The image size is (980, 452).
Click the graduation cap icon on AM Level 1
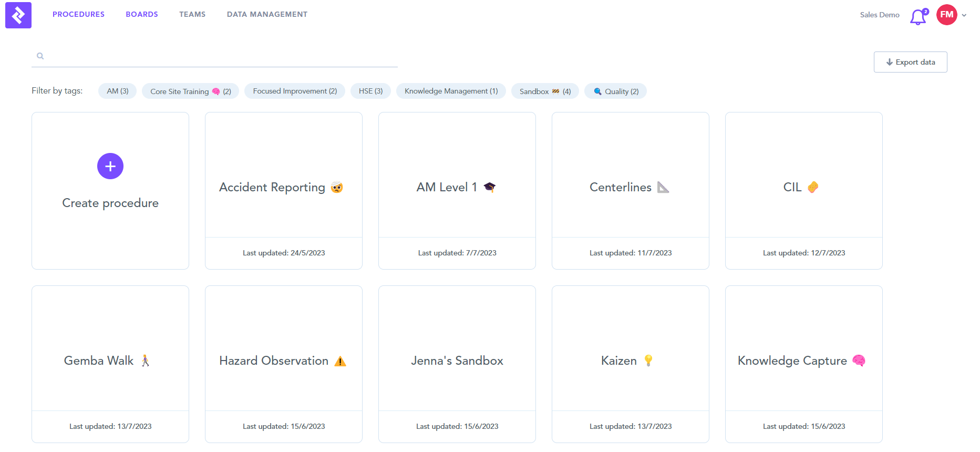[x=490, y=187]
